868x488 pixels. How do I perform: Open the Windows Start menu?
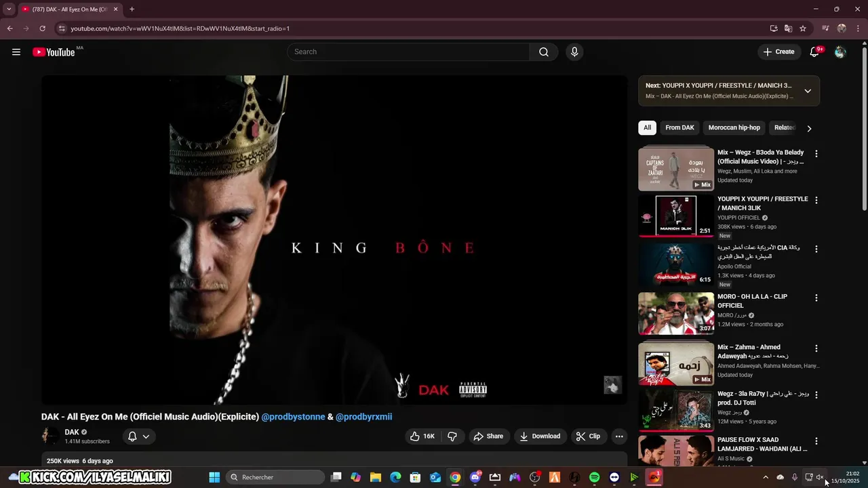tap(214, 477)
